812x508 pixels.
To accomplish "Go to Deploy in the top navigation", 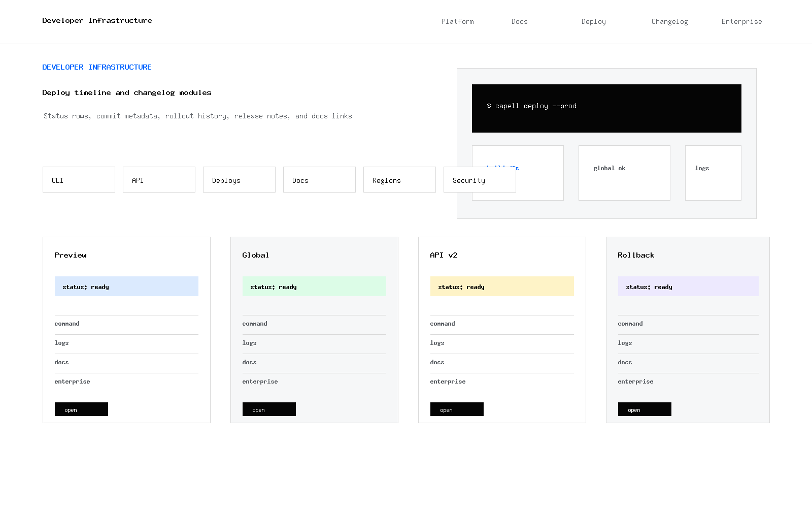I will (593, 21).
